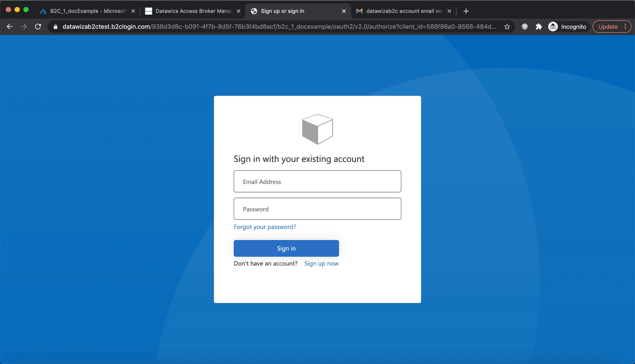
Task: Select the Sign up or sign in tab
Action: pyautogui.click(x=298, y=11)
